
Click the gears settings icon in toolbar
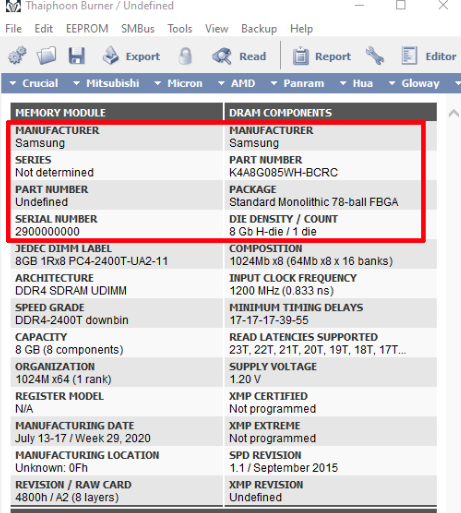click(x=17, y=56)
